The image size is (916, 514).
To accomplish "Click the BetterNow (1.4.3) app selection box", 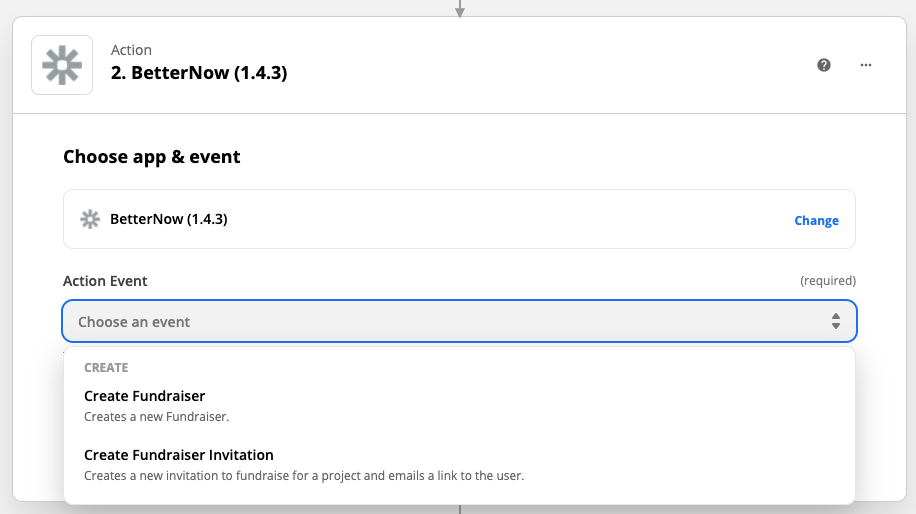I will point(459,219).
